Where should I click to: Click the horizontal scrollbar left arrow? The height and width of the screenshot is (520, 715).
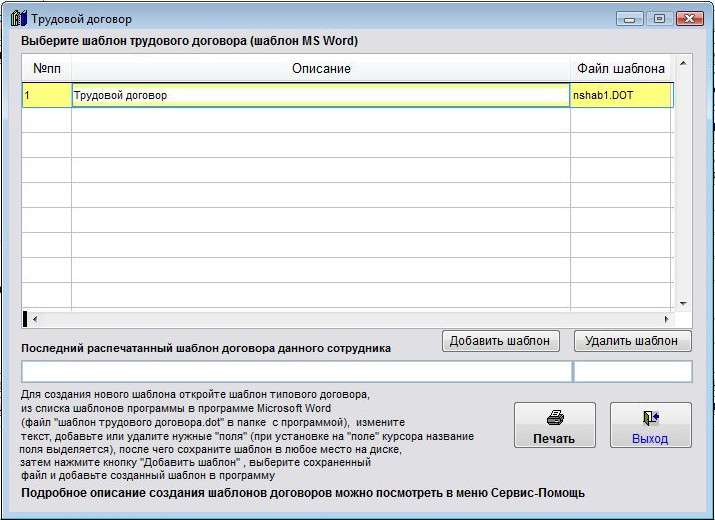click(x=35, y=319)
